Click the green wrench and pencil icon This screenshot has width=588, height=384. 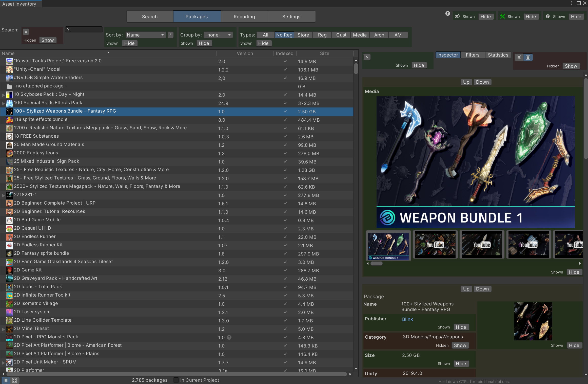(502, 16)
